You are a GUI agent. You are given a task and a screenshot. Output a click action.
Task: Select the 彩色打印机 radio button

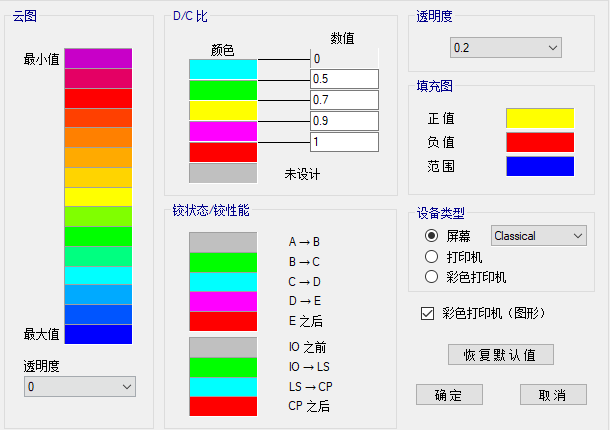point(432,276)
